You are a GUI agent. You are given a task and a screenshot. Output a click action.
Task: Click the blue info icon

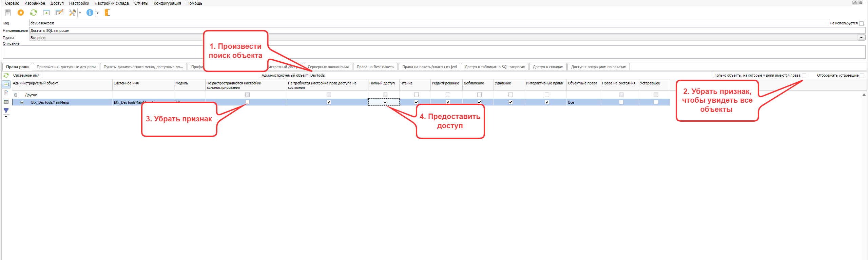click(90, 13)
